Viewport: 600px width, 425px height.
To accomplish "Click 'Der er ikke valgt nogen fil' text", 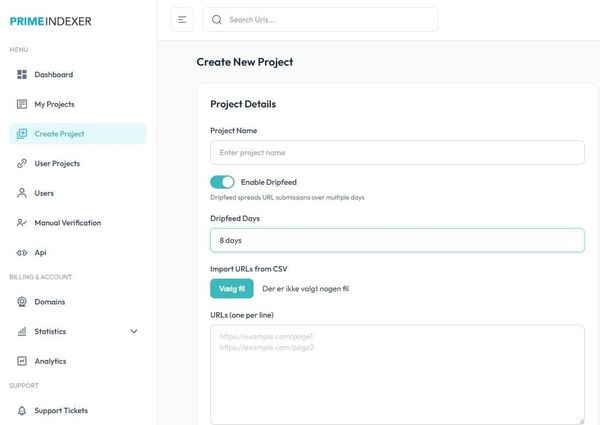I will (x=305, y=289).
